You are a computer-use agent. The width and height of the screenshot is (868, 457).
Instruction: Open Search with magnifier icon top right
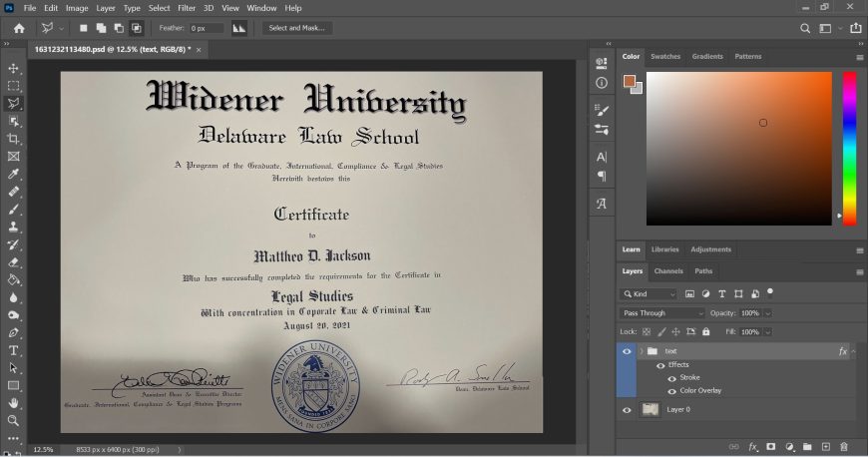pos(805,28)
